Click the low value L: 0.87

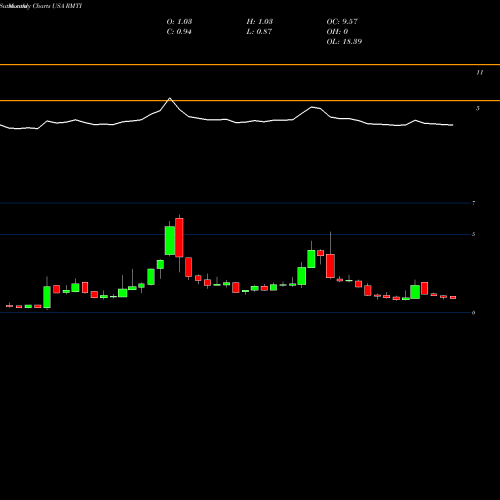(259, 32)
